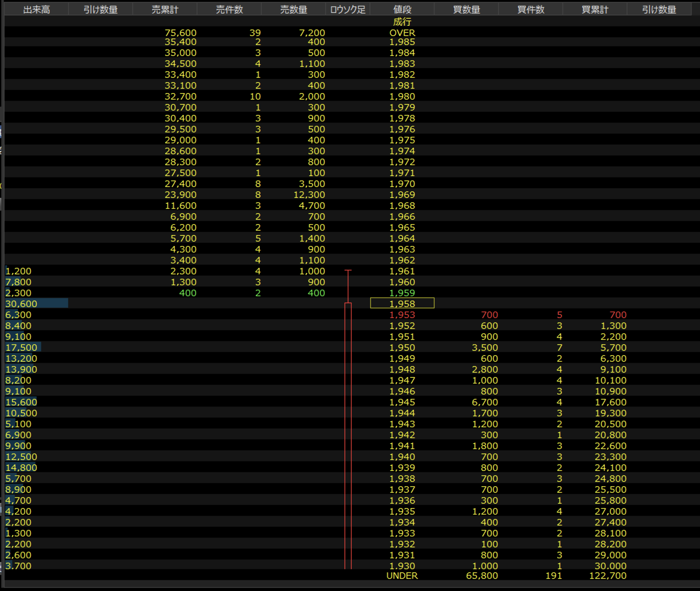Click the 30,600 volume bar
Screen dimensions: 700x591
[36, 304]
